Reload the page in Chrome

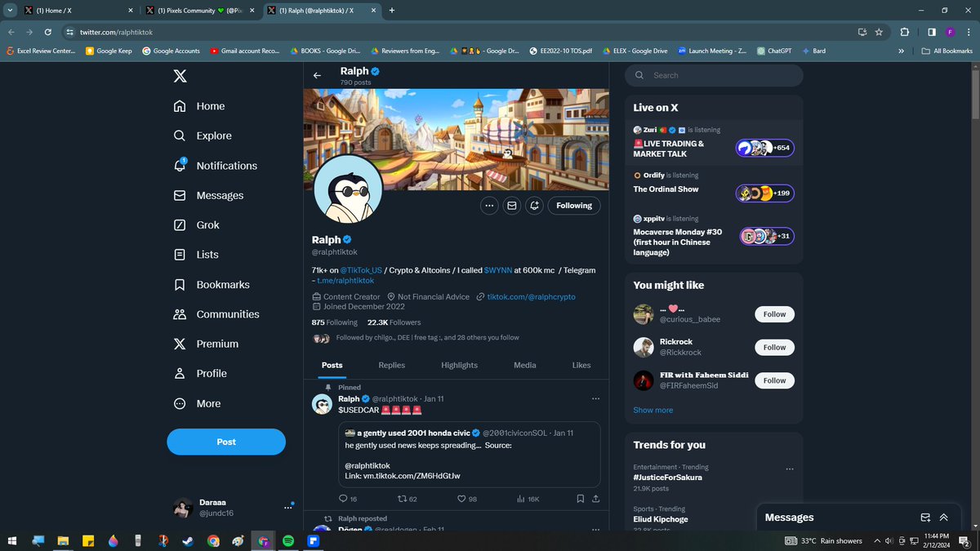48,32
